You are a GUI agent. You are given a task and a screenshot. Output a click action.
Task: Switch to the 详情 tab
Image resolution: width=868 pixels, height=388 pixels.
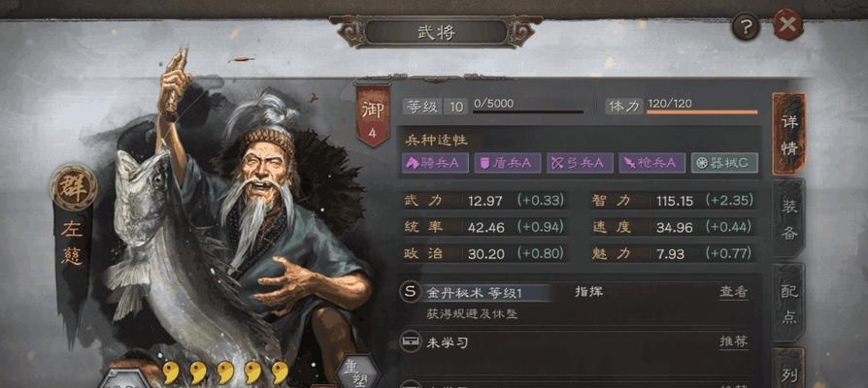789,134
